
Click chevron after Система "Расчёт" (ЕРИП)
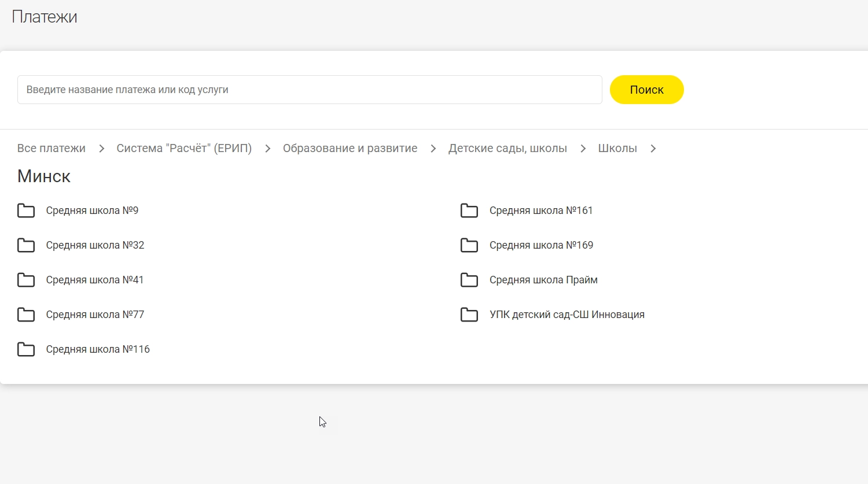click(267, 149)
